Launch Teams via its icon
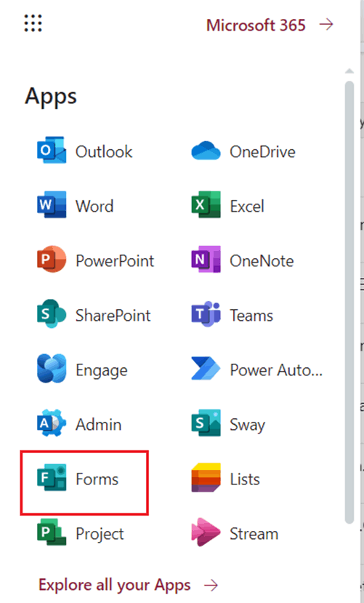The height and width of the screenshot is (603, 364). 206,314
